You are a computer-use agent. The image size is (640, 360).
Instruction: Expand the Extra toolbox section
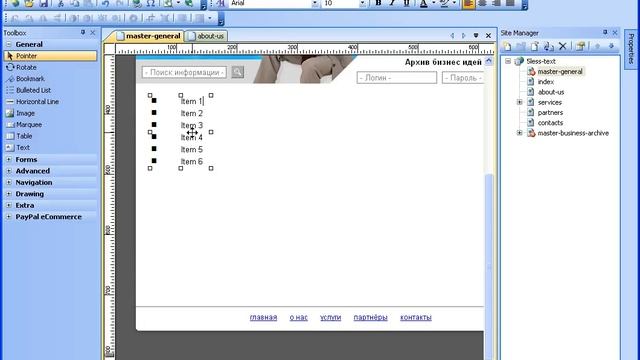tap(9, 205)
